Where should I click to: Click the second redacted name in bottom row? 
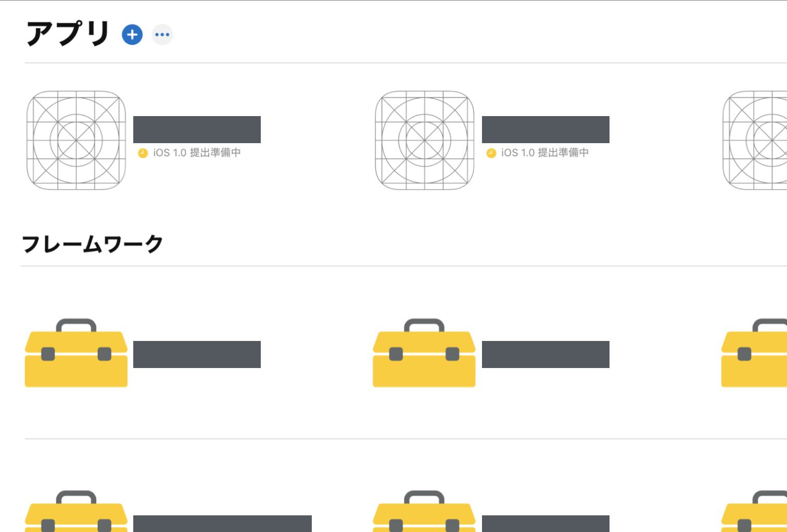545,524
